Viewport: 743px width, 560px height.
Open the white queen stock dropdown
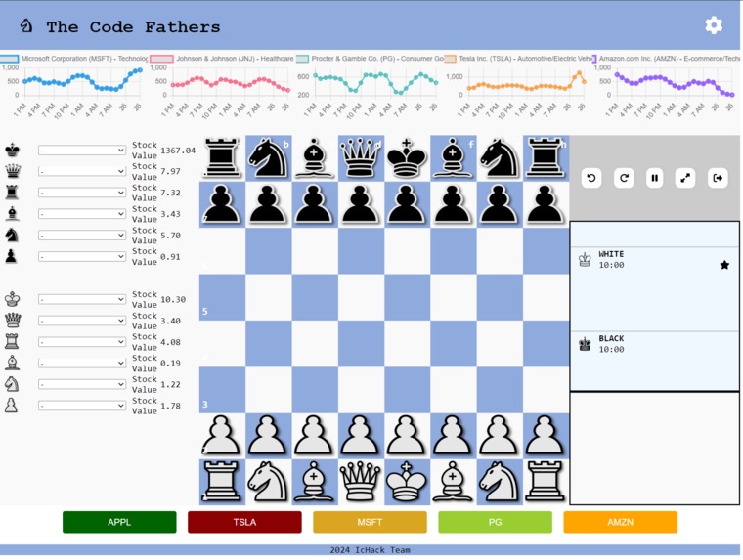tap(82, 321)
